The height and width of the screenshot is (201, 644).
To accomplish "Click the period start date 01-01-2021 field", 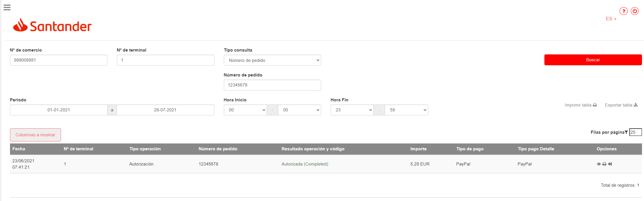I will [59, 110].
